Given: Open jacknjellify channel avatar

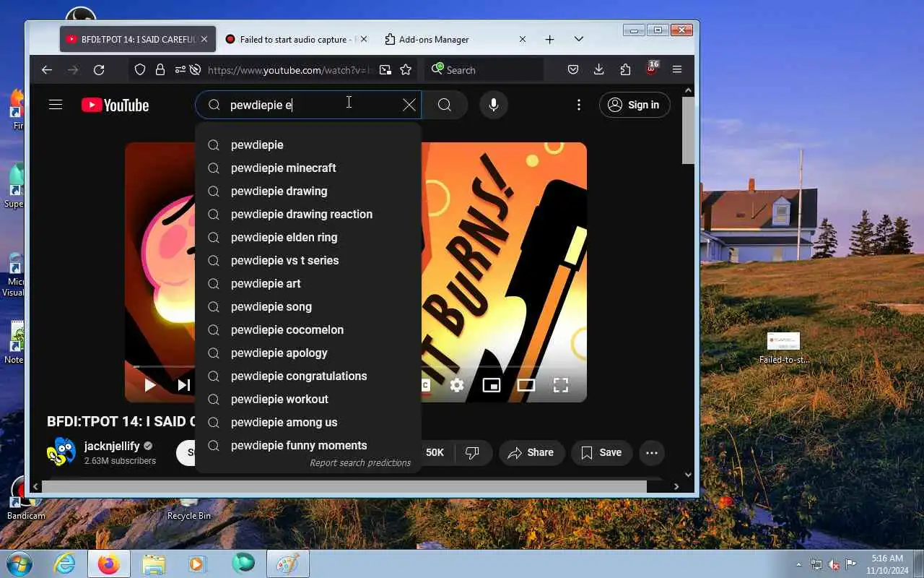Looking at the screenshot, I should click(61, 453).
